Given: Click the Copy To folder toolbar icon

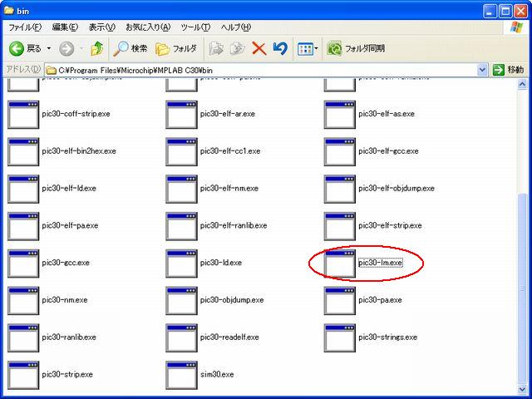Looking at the screenshot, I should (x=238, y=49).
